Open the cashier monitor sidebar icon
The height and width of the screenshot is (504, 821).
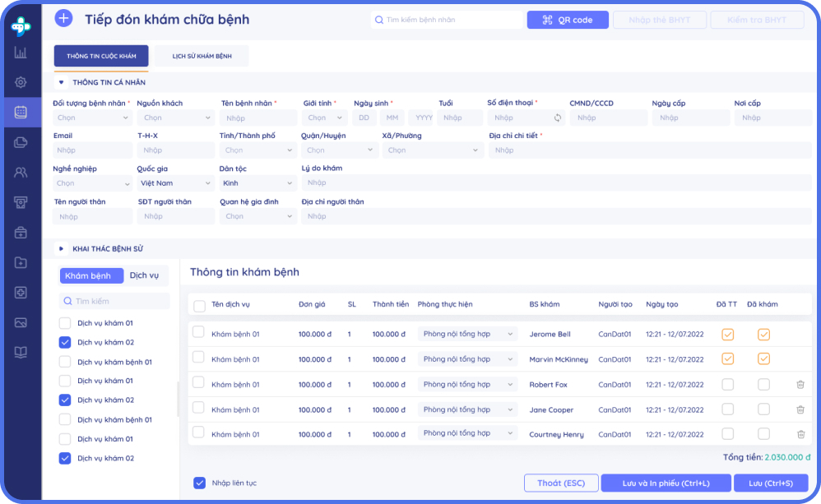click(21, 202)
